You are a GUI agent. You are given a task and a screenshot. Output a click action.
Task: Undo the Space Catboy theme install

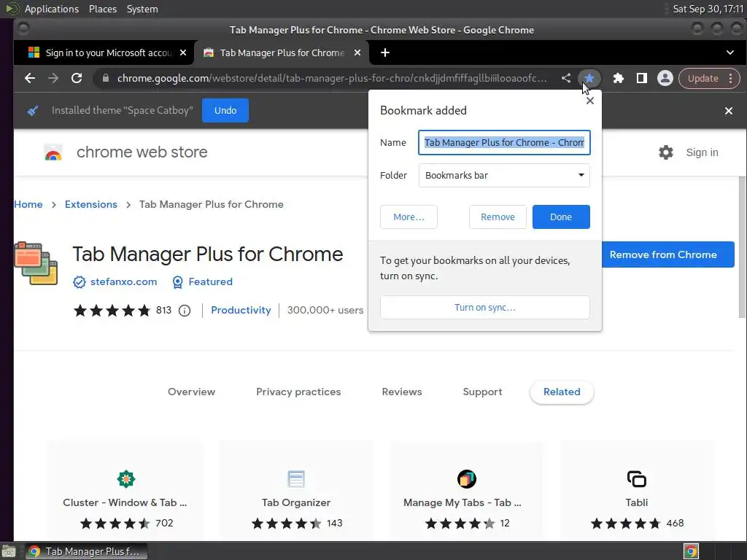pyautogui.click(x=225, y=111)
